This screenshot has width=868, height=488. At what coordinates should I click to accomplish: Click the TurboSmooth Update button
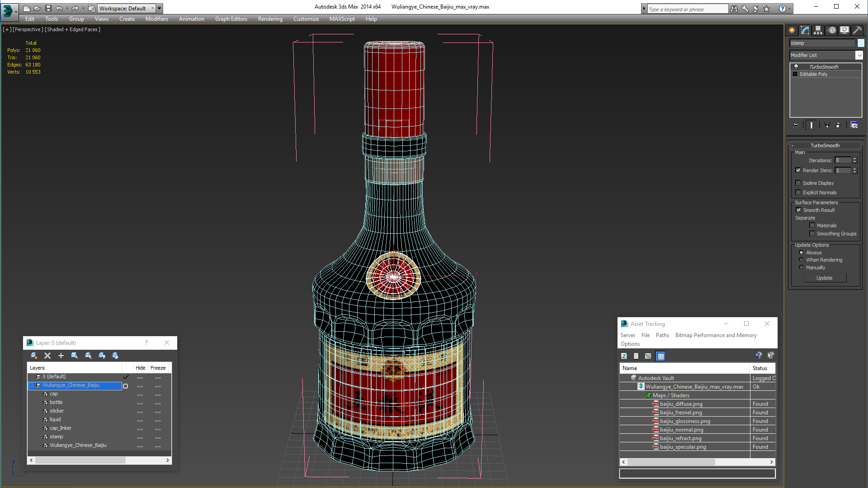click(824, 278)
